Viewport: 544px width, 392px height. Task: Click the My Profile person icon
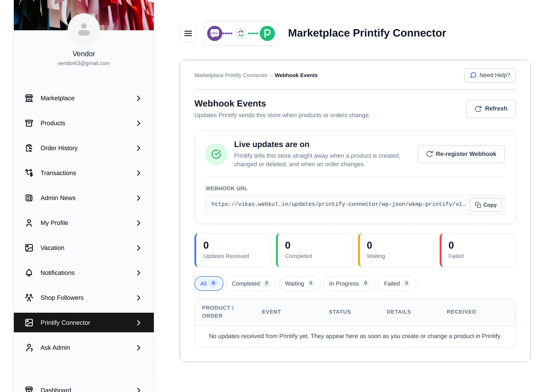[29, 223]
